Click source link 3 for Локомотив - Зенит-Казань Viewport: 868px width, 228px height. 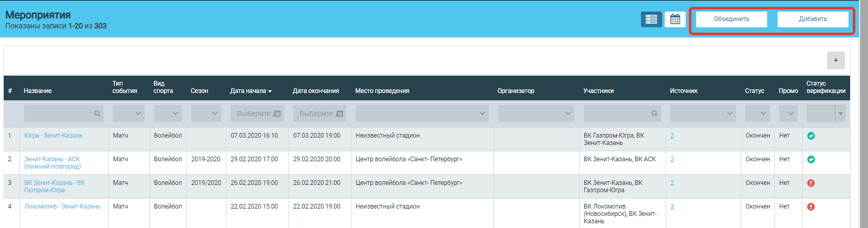(x=672, y=206)
